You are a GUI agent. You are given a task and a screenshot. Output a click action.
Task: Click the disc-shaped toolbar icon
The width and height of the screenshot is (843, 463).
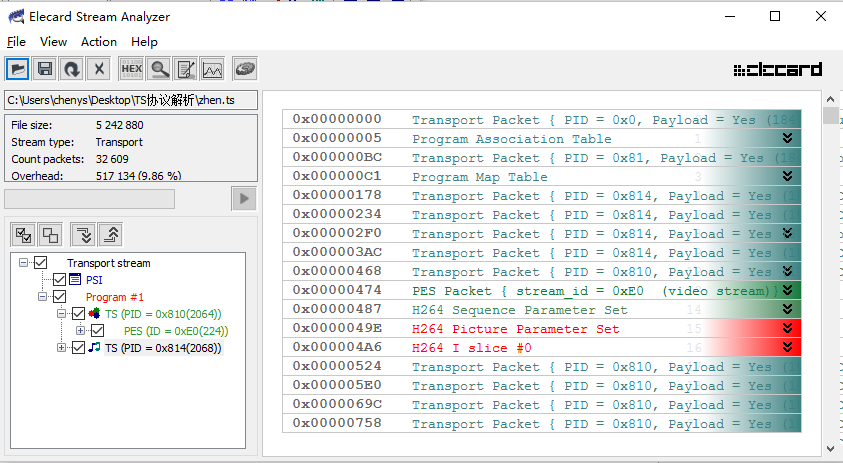245,69
